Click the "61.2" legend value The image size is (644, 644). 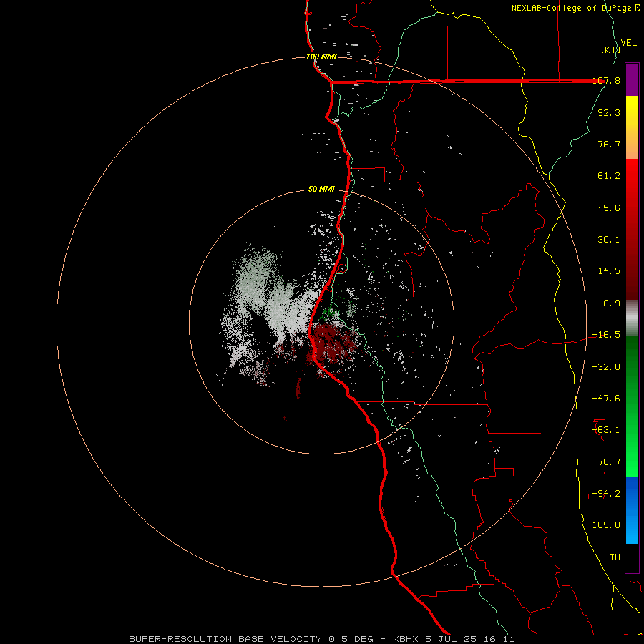pos(609,176)
